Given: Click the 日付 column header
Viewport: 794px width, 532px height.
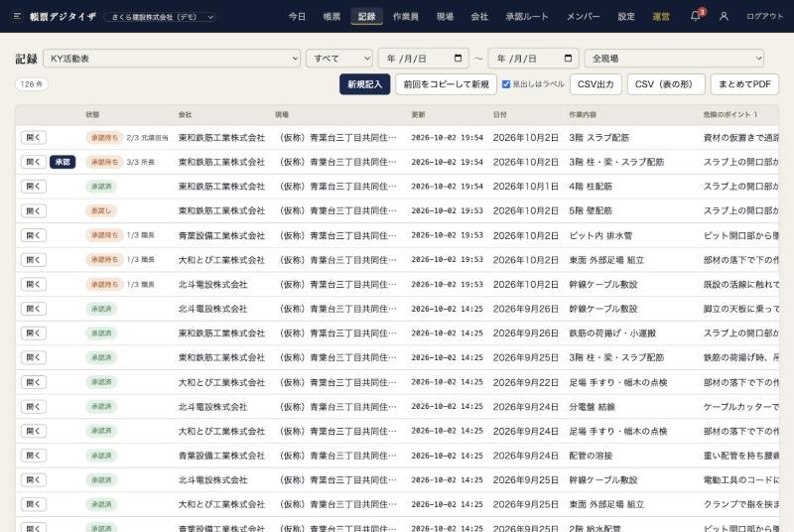Looking at the screenshot, I should click(x=500, y=115).
